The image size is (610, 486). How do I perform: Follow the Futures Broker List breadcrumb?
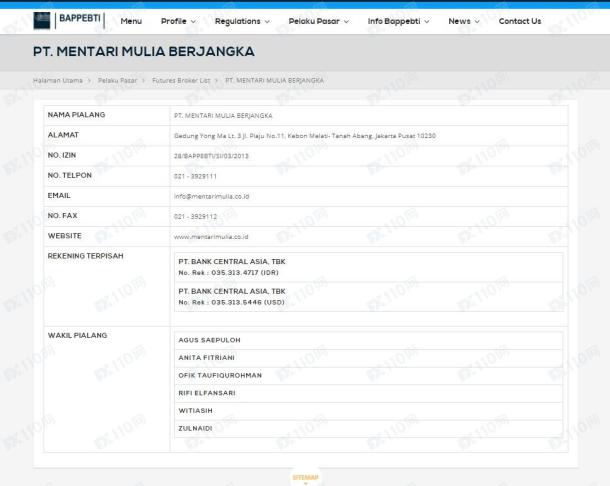pyautogui.click(x=181, y=81)
